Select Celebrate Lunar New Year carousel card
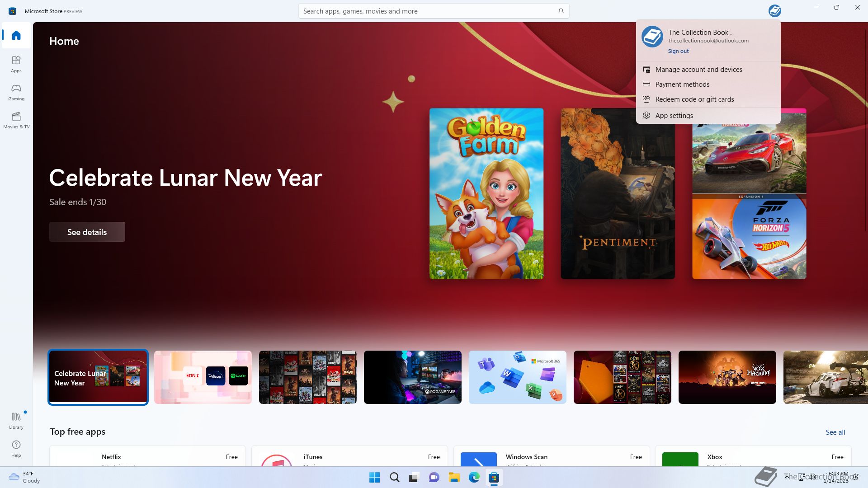868x488 pixels. [98, 377]
